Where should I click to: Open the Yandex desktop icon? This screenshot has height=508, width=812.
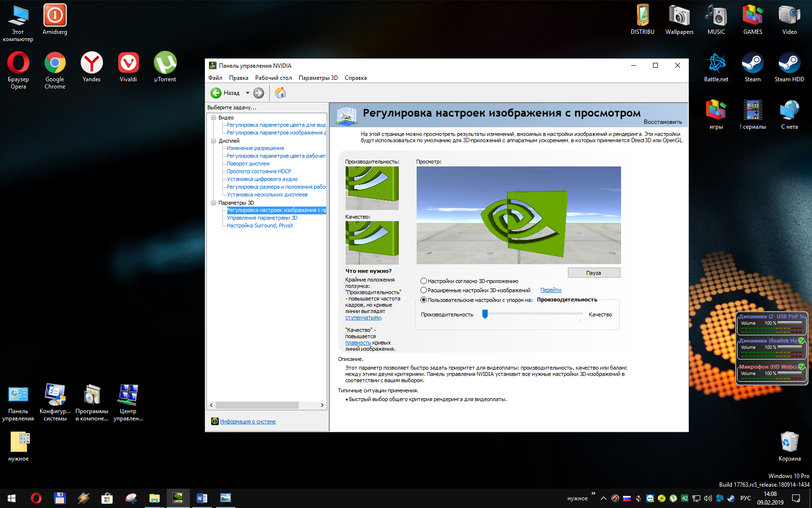click(x=92, y=67)
